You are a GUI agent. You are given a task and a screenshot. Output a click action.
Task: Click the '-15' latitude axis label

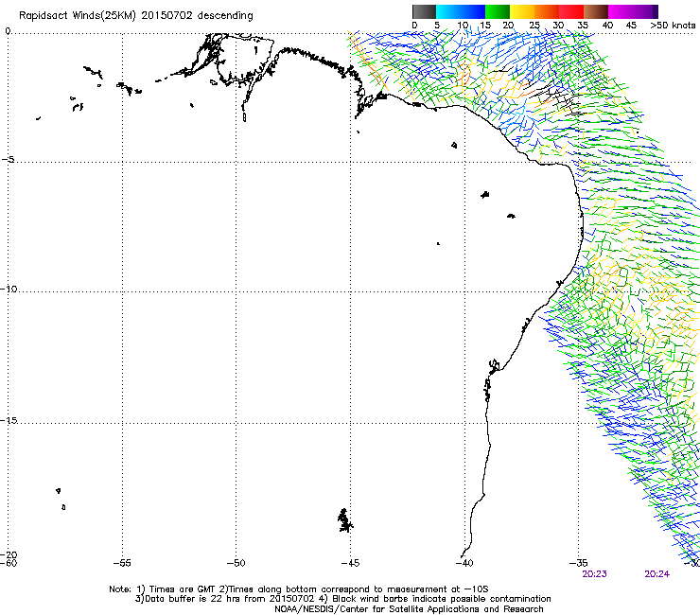coord(9,420)
